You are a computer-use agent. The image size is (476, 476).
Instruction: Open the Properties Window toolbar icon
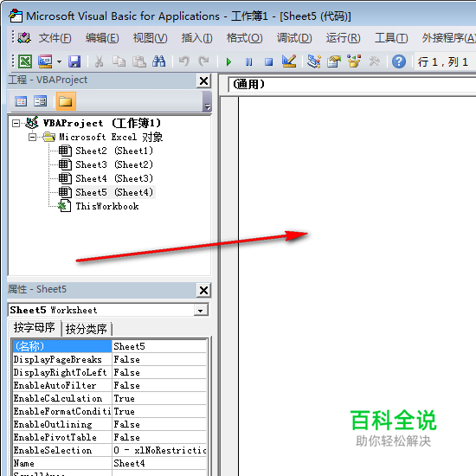pyautogui.click(x=334, y=61)
